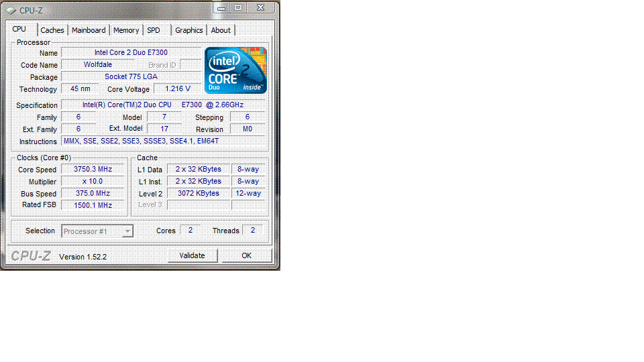Click the L1 Inst. size 2 x 32 KBytes
This screenshot has height=362, width=644.
click(199, 181)
